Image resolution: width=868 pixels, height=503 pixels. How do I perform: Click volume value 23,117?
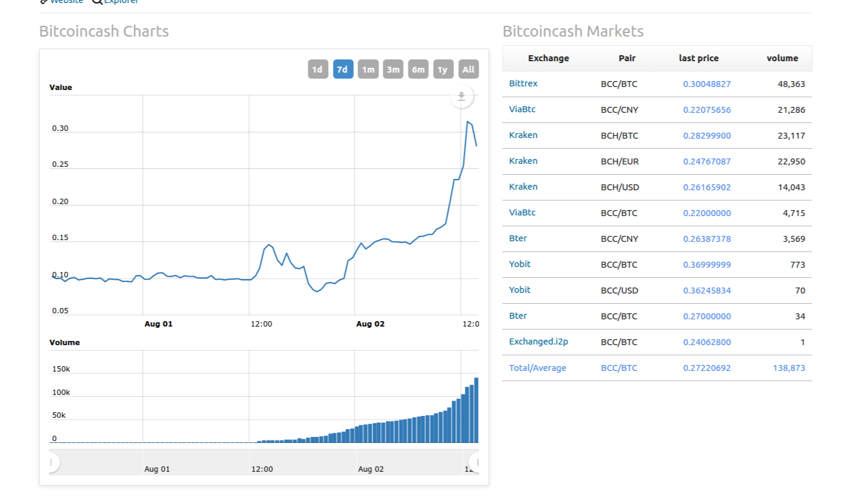[x=791, y=136]
